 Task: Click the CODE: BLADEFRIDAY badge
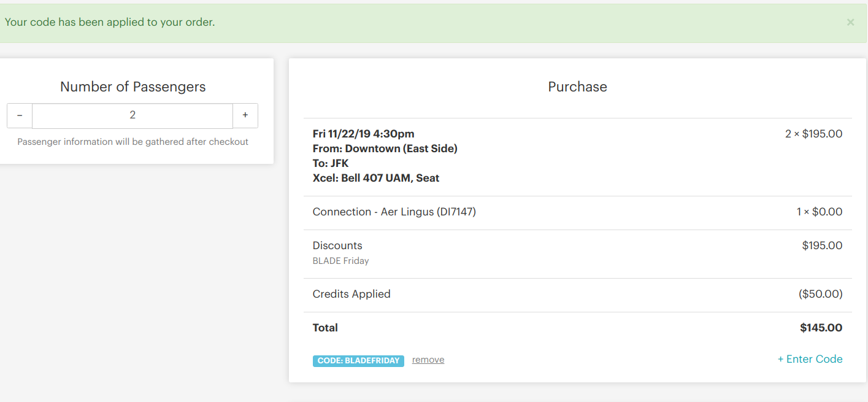358,361
